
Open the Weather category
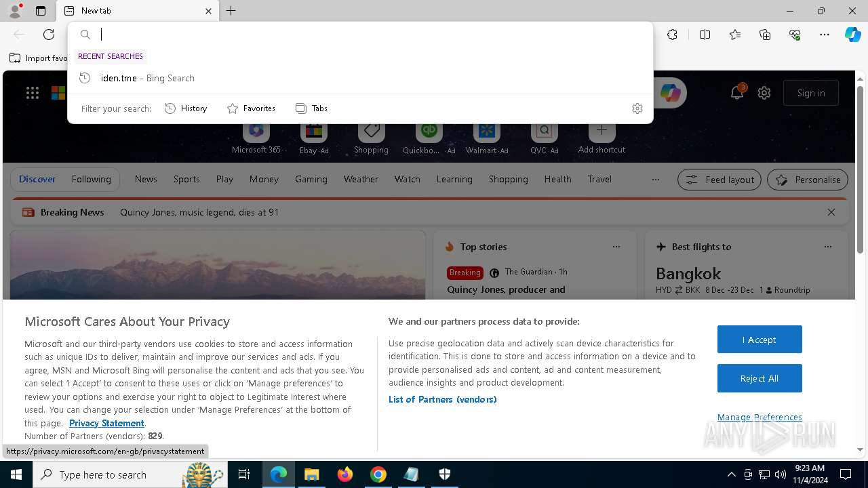(x=361, y=179)
